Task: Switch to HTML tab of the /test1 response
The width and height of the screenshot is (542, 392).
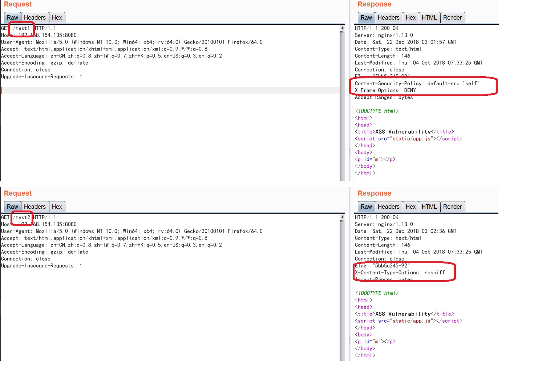Action: (429, 17)
